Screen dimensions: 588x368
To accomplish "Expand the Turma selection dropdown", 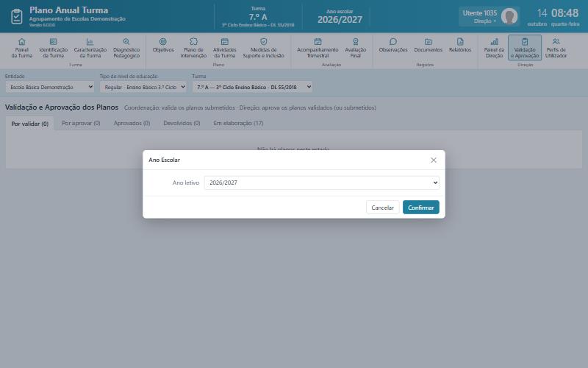I will [252, 87].
